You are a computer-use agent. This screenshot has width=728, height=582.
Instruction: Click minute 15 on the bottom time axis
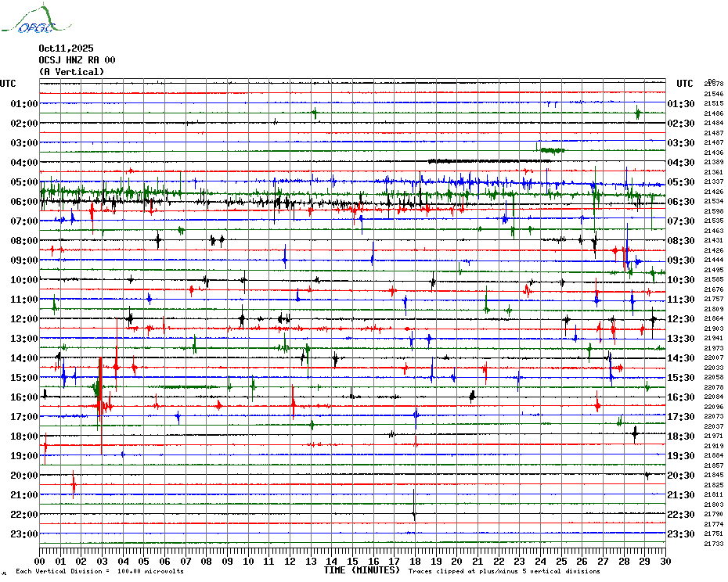click(353, 561)
